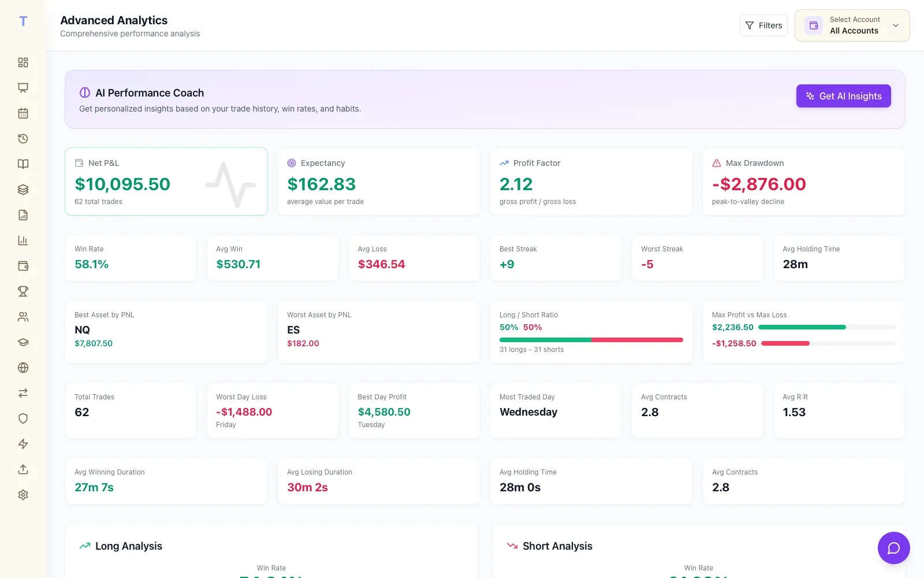Open the journal book icon in sidebar
924x578 pixels.
pyautogui.click(x=23, y=164)
